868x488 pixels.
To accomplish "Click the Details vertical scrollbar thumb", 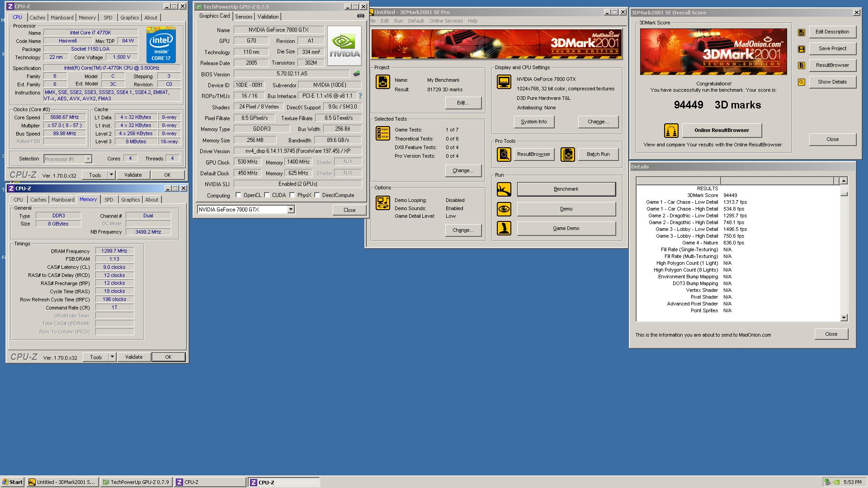I will 844,194.
